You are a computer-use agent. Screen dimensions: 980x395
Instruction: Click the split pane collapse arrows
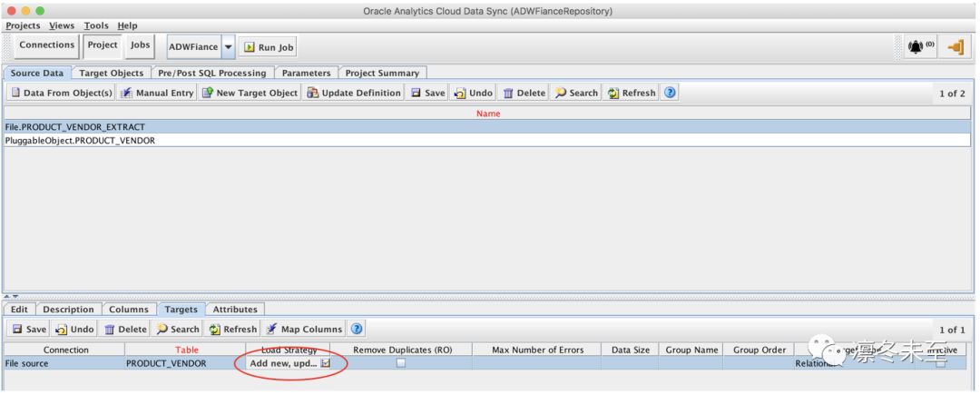pos(11,296)
